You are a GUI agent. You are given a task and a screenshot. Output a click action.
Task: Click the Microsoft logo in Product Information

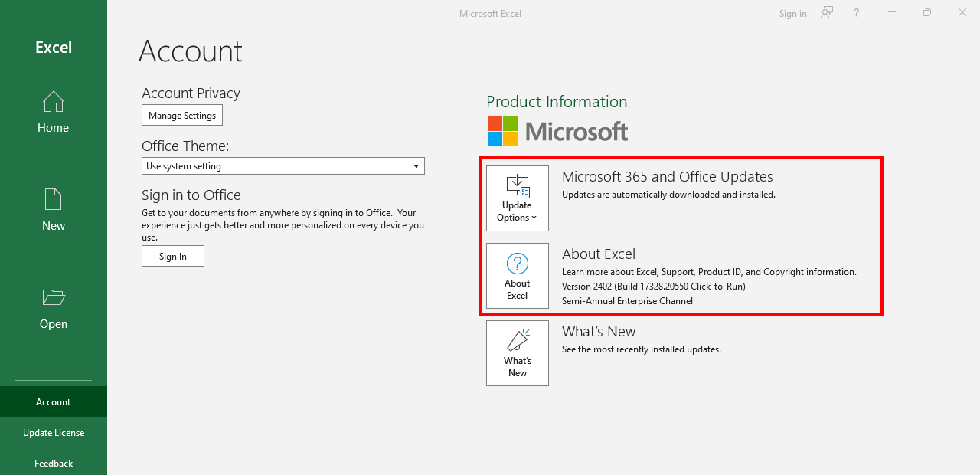click(557, 132)
